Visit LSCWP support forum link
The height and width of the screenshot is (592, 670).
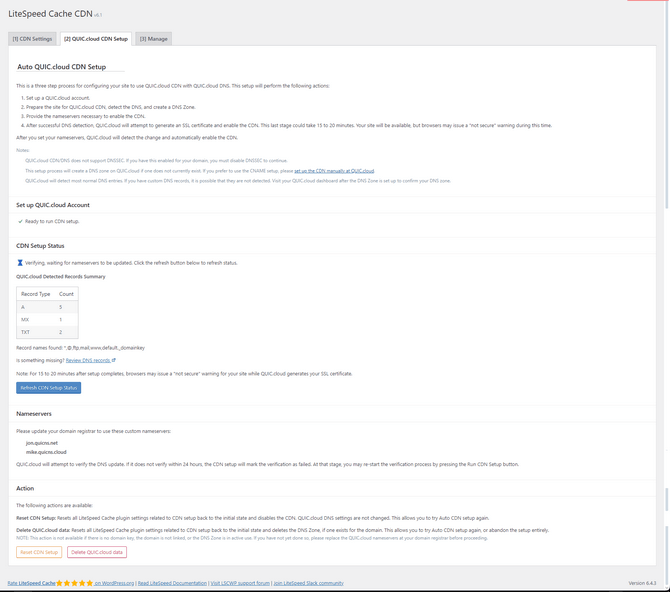coord(241,583)
